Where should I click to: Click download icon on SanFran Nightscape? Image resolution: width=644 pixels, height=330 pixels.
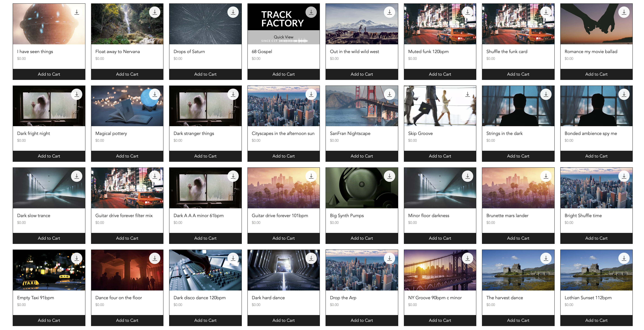click(389, 94)
